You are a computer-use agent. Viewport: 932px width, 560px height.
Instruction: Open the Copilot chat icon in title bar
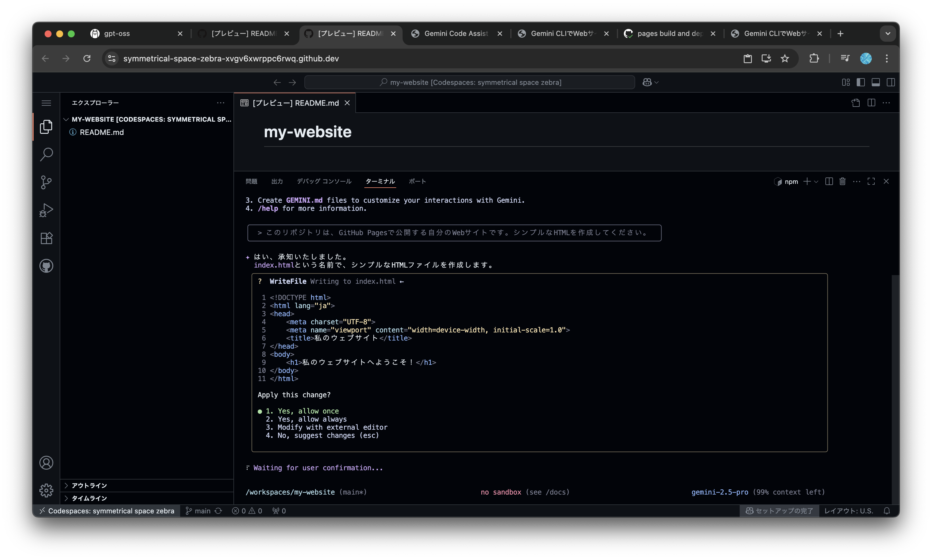click(x=647, y=82)
